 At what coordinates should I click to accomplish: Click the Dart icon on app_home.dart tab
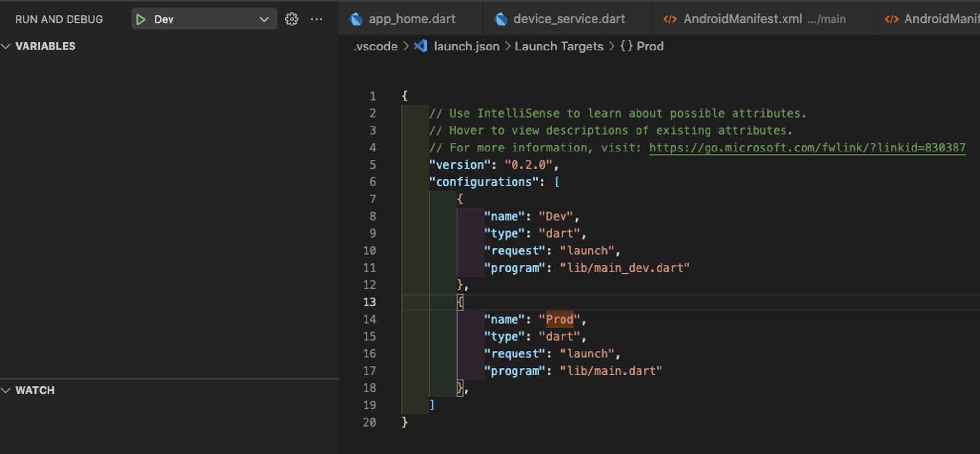[356, 19]
